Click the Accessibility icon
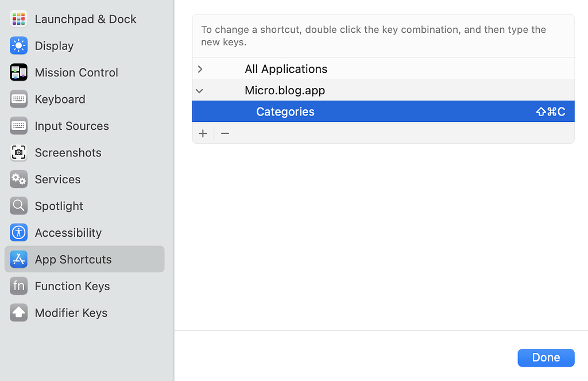The width and height of the screenshot is (588, 381). [x=18, y=233]
